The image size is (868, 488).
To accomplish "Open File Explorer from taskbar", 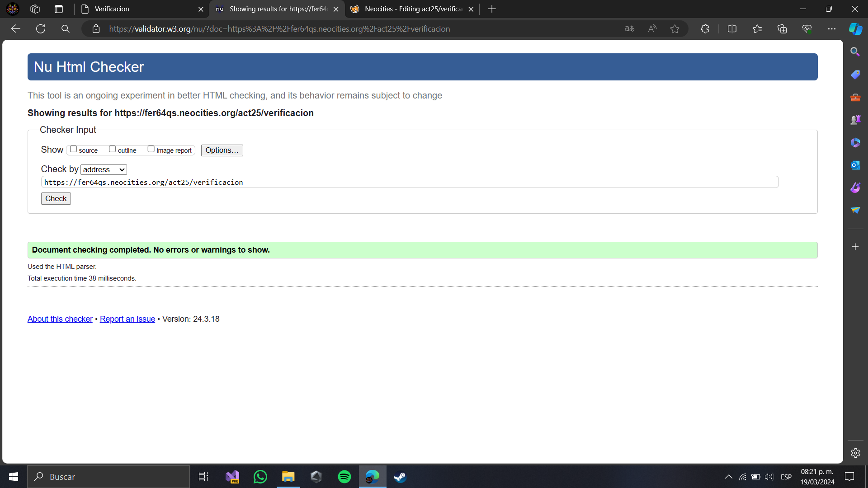I will [288, 477].
